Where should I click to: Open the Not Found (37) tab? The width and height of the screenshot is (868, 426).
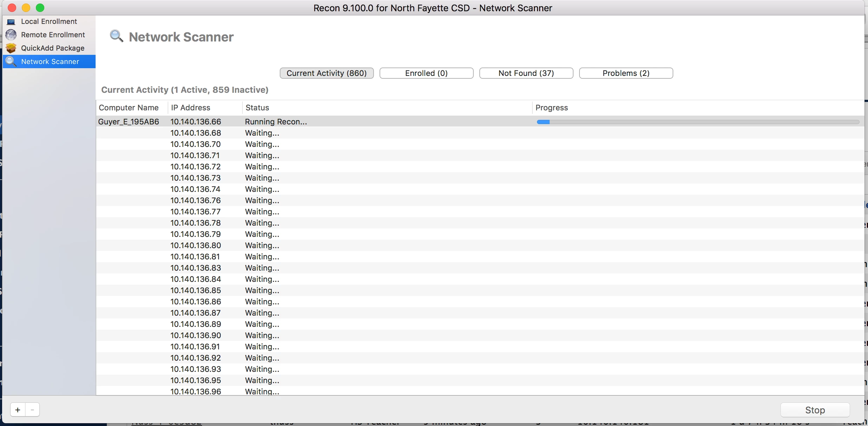[x=526, y=73]
